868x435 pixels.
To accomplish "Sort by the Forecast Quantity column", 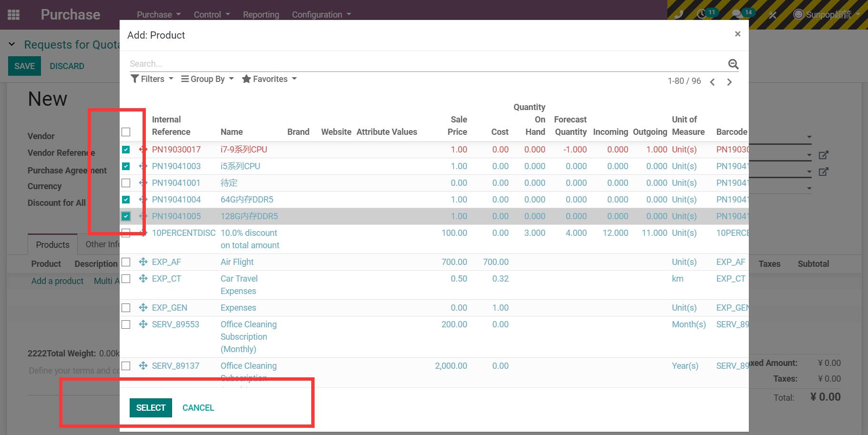I will click(x=571, y=126).
